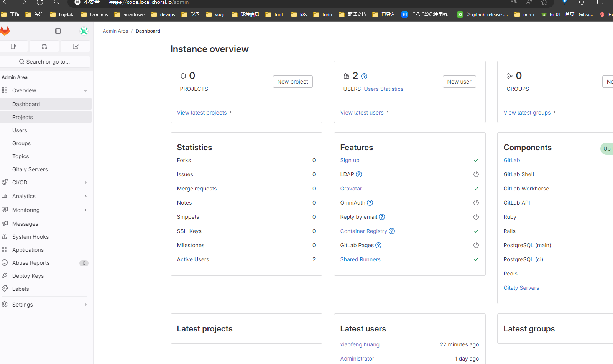The image size is (613, 364).
Task: Expand the Settings sidebar section
Action: (x=85, y=305)
